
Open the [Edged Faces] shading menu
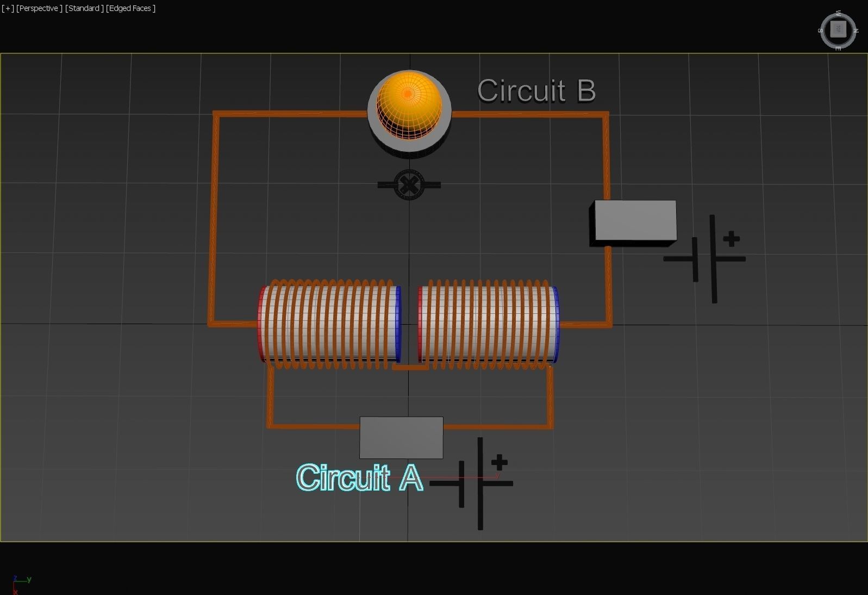(x=130, y=8)
